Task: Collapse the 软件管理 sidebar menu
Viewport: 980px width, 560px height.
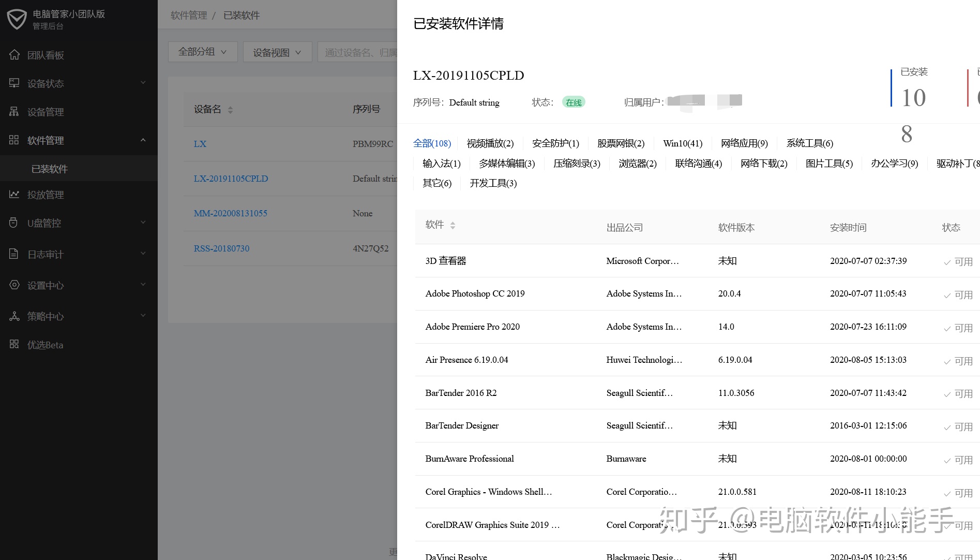Action: [x=143, y=140]
